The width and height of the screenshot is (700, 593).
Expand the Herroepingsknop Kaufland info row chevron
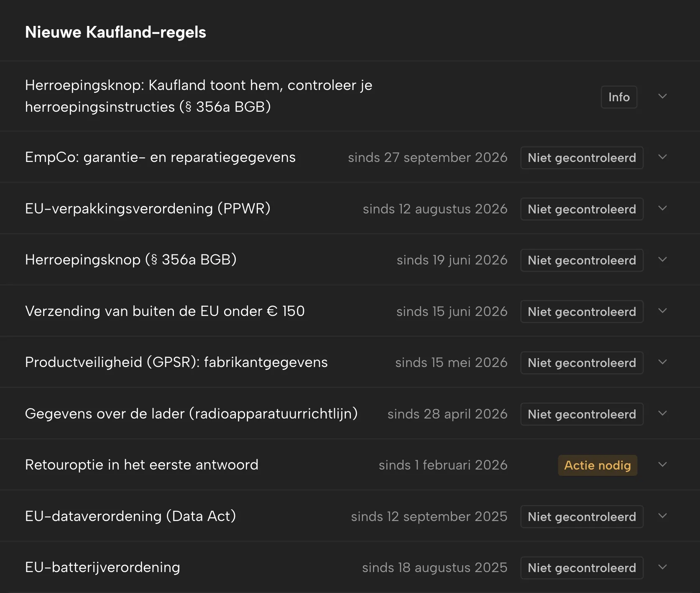click(662, 96)
